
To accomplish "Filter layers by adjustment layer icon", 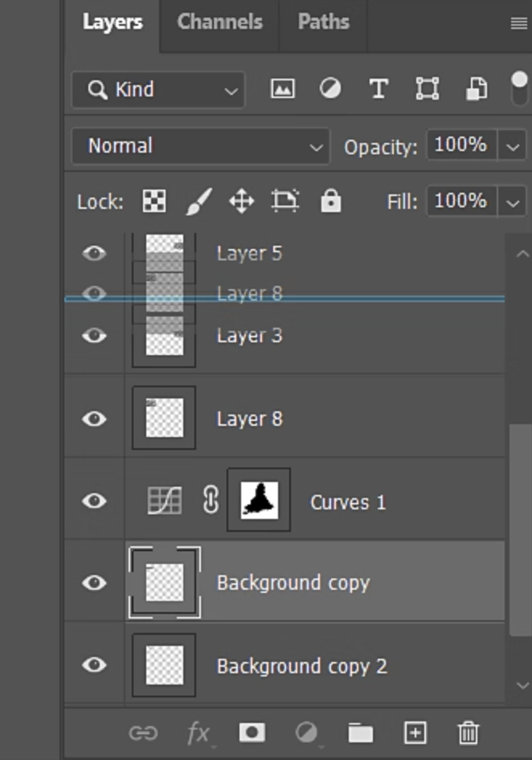I will click(329, 89).
